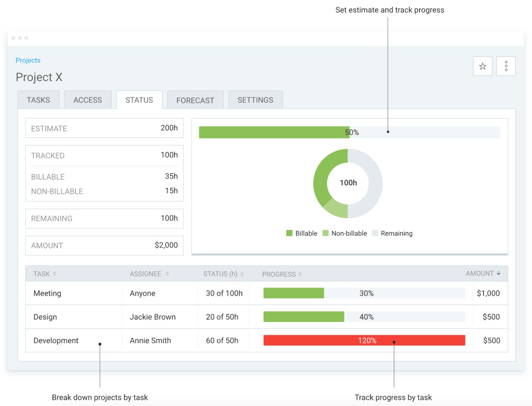
Task: Open the SETTINGS tab
Action: point(255,100)
